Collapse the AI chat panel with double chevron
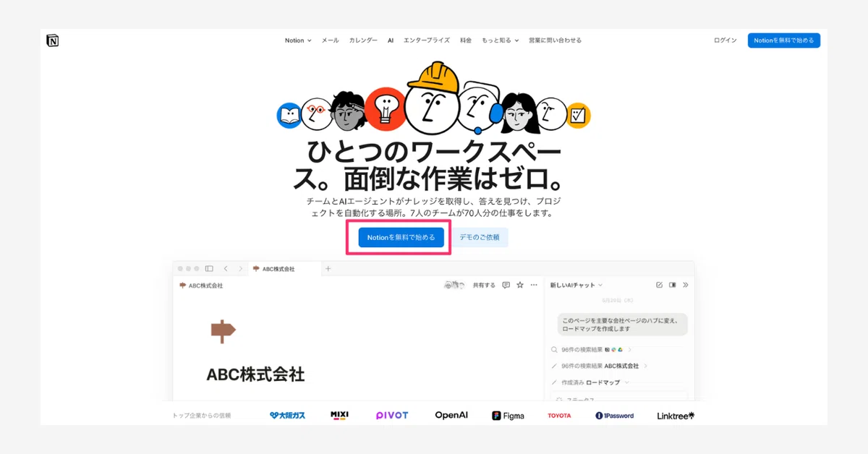 [686, 285]
